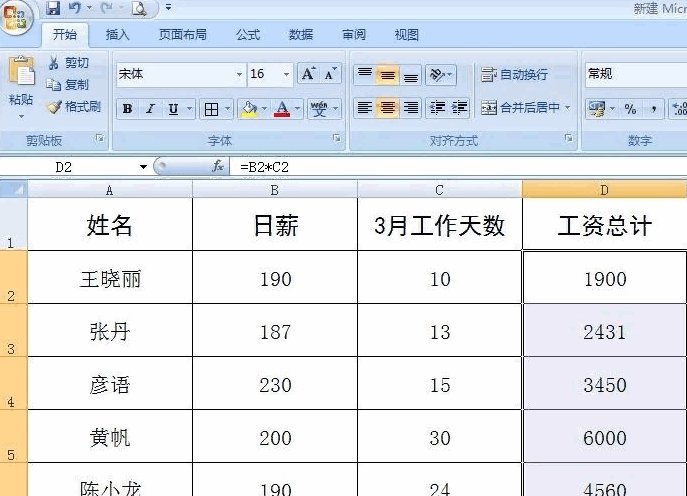The height and width of the screenshot is (496, 687).
Task: Switch to the 公式 tab
Action: (248, 35)
